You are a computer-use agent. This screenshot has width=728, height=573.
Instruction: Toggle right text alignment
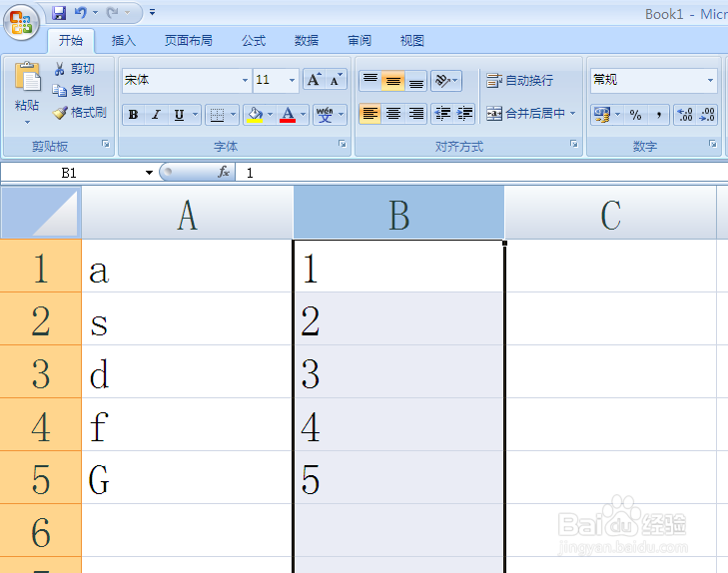[416, 114]
